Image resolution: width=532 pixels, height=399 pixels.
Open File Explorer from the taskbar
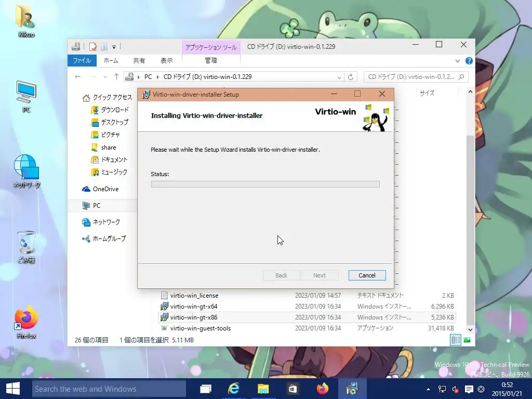(x=263, y=389)
